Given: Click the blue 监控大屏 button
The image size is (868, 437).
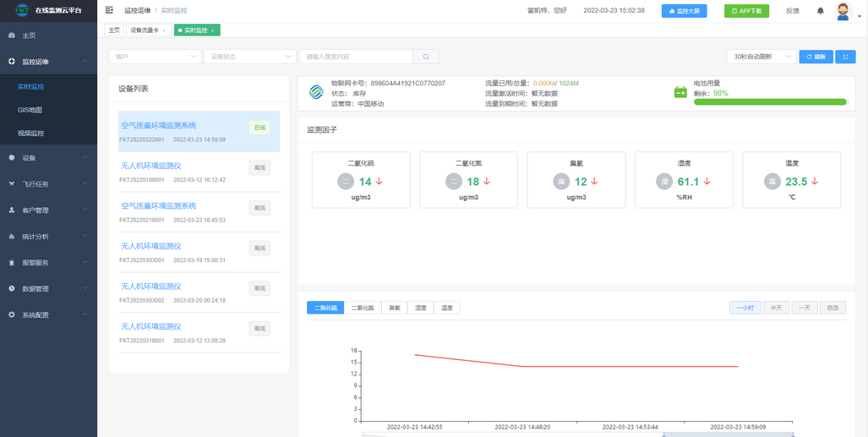Looking at the screenshot, I should 685,11.
